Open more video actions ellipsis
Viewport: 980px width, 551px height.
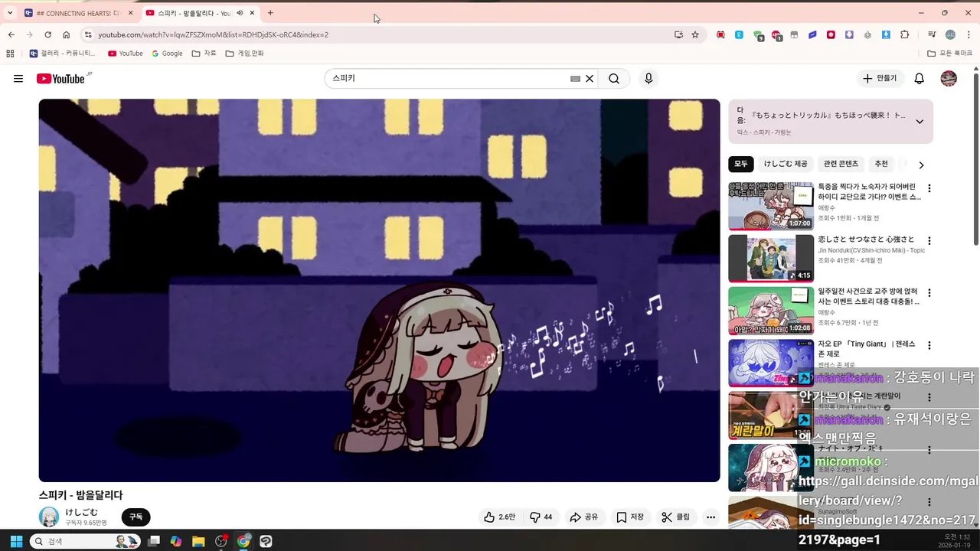point(710,517)
